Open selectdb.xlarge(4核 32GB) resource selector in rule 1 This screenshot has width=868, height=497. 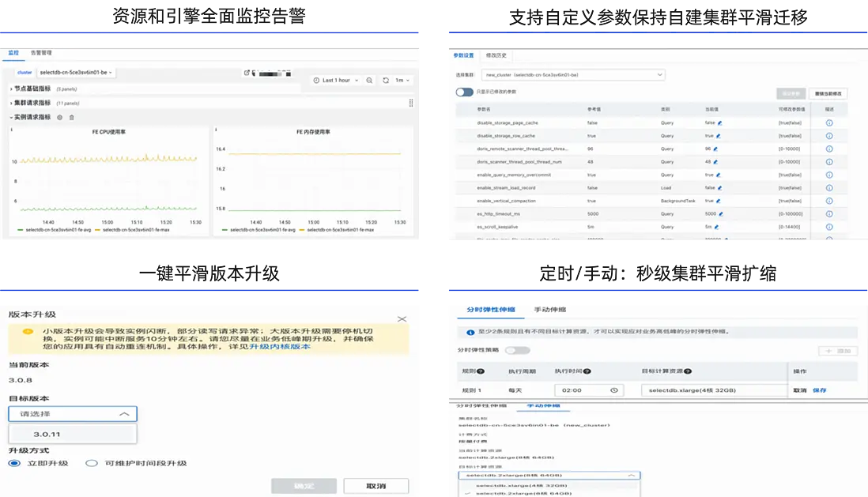pyautogui.click(x=713, y=390)
